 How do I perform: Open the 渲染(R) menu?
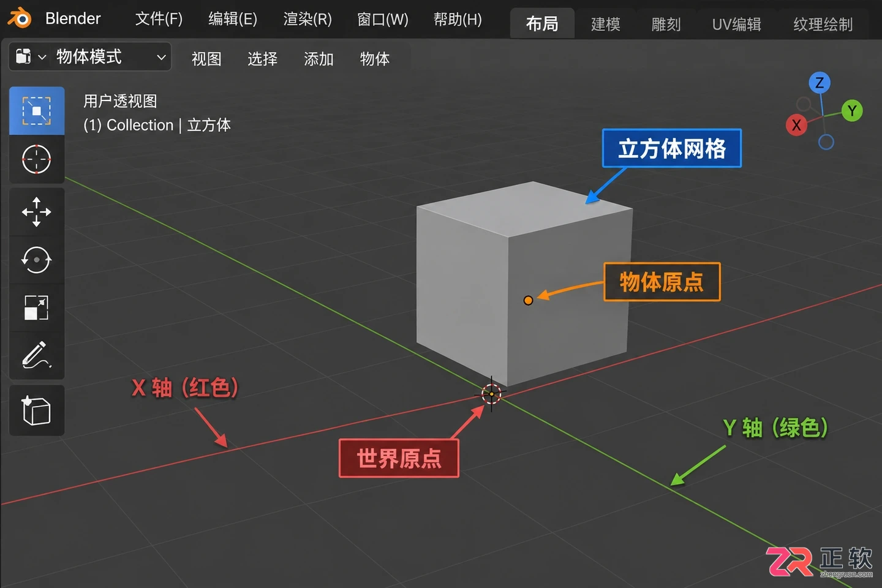[307, 19]
